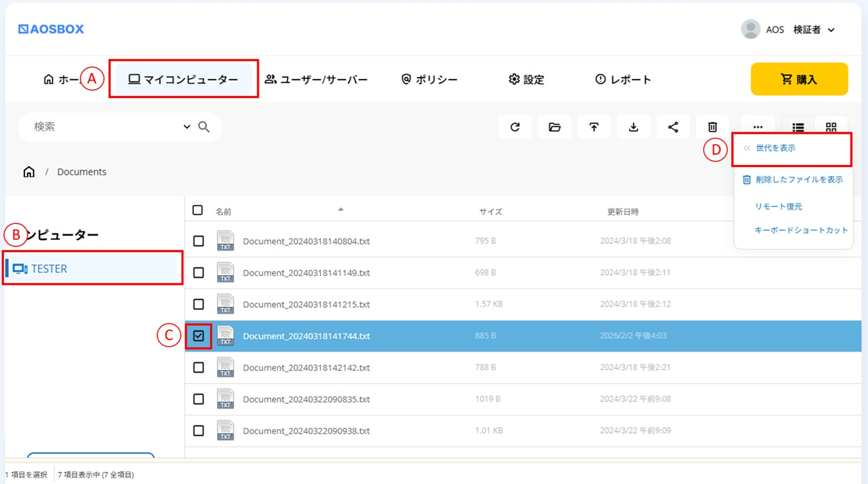Select キーボードショートカット menu entry
Screen dimensions: 868x484
click(801, 230)
